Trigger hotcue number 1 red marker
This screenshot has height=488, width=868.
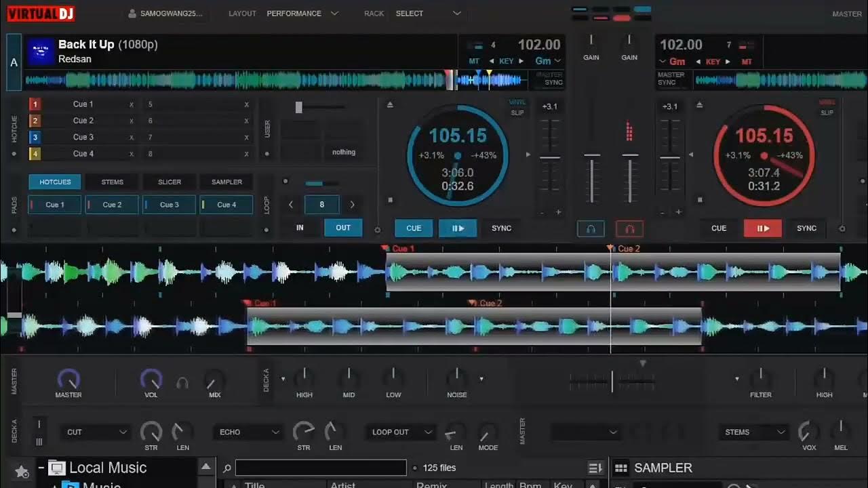(35, 104)
